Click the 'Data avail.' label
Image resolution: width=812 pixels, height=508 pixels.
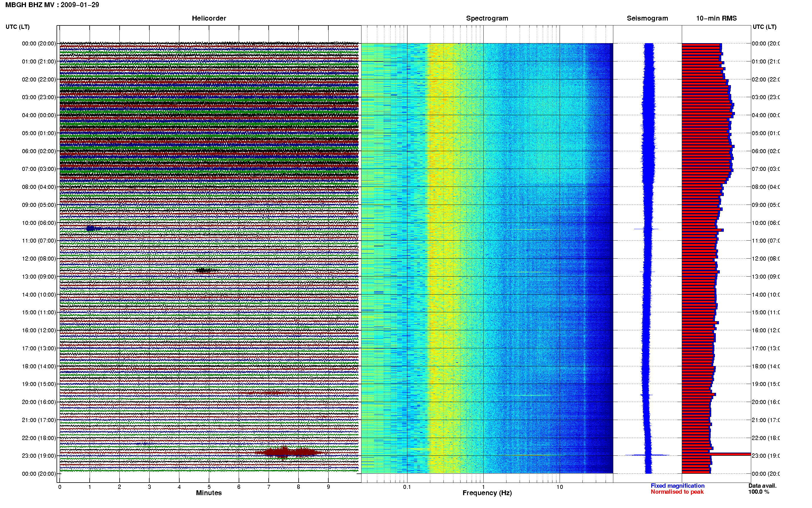coord(762,486)
